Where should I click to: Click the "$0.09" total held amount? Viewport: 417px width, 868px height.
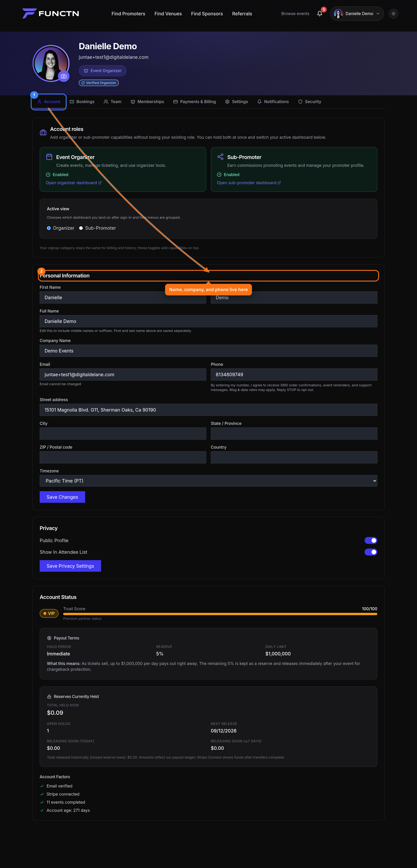[x=55, y=713]
